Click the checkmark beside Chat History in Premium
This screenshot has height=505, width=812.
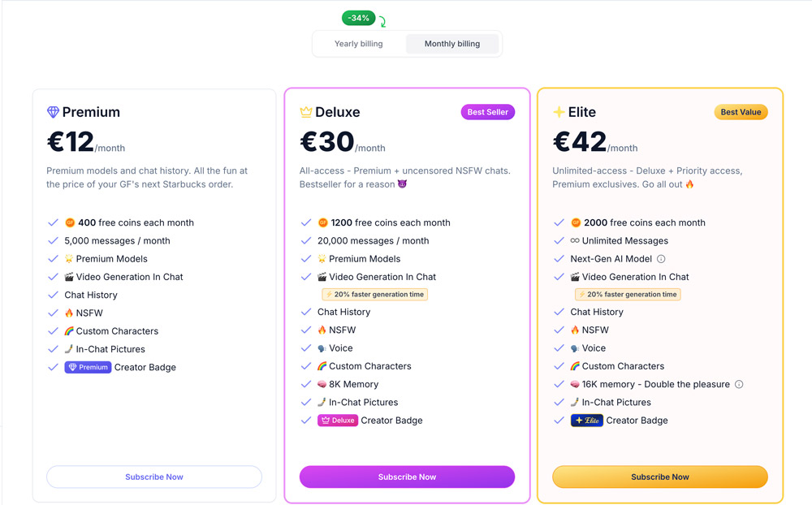pos(53,295)
